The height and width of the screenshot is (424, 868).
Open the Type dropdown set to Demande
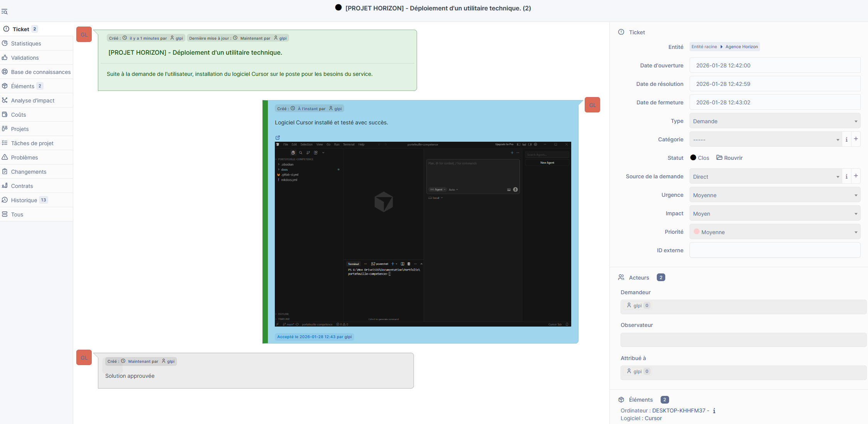pyautogui.click(x=775, y=121)
